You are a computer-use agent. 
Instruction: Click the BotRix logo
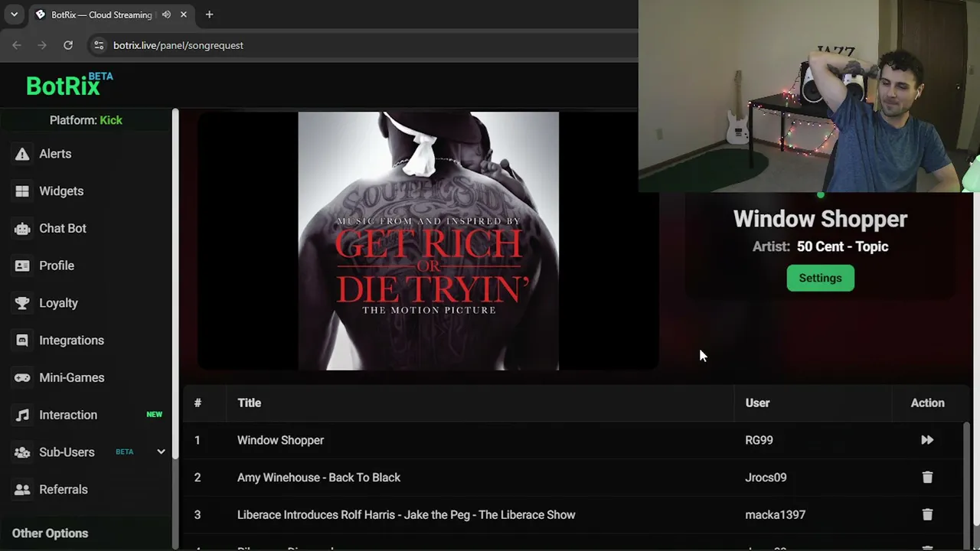coord(69,84)
